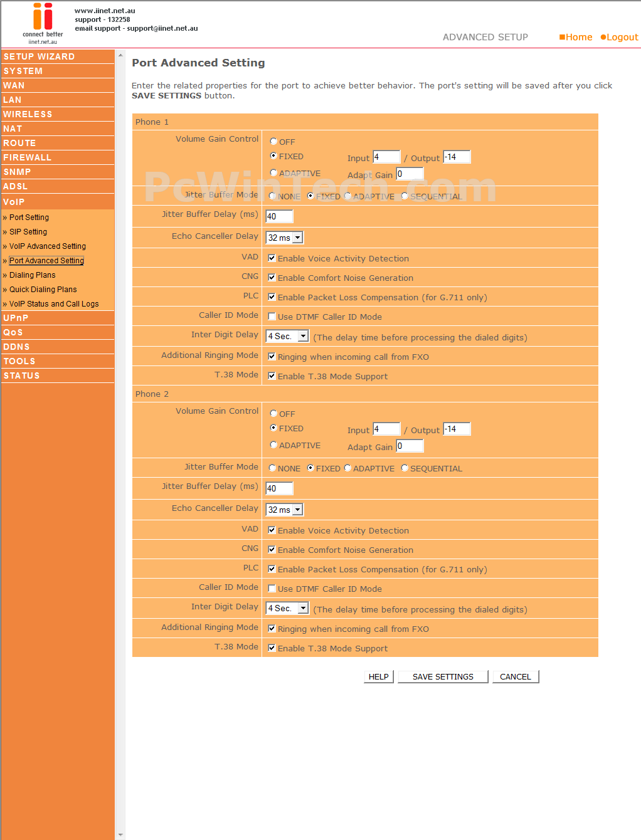Toggle Phone 1 Comfort Noise Generation
Image resolution: width=641 pixels, height=840 pixels.
click(x=272, y=277)
